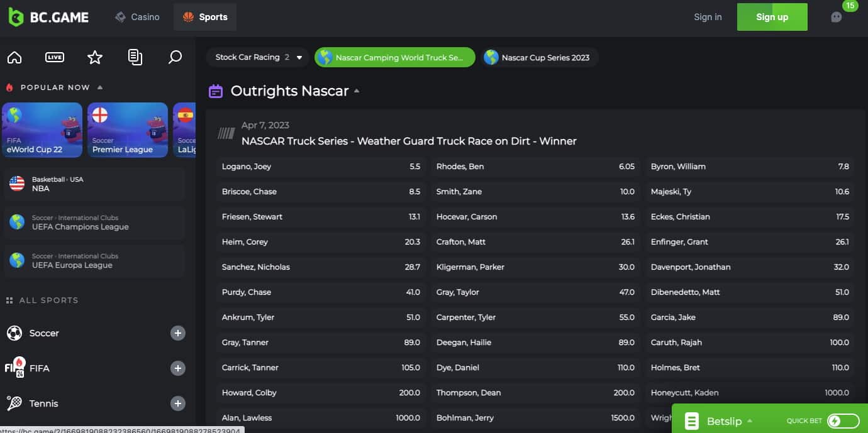Select the Nascar Cup Series 2023 tab

pyautogui.click(x=540, y=57)
